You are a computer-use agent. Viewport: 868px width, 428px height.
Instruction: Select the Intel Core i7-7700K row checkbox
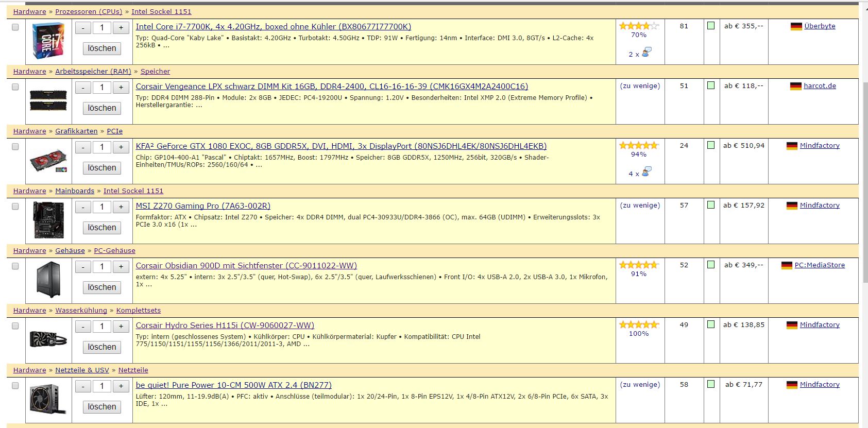(x=15, y=27)
